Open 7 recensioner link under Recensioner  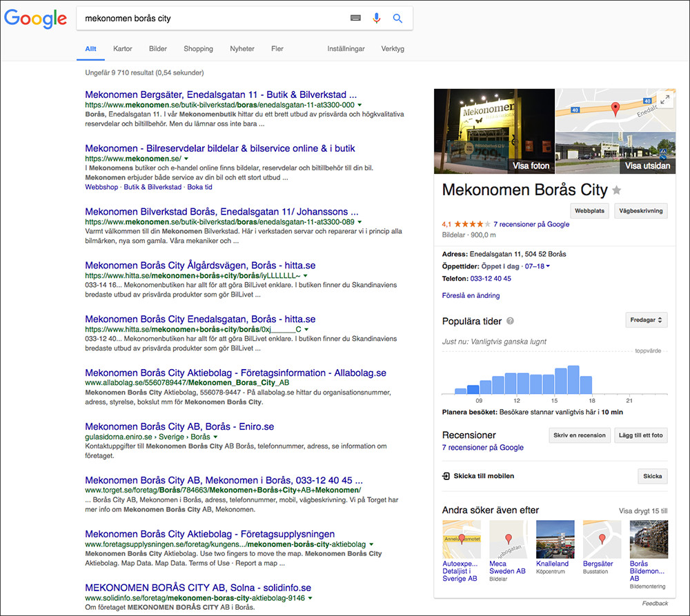point(483,448)
